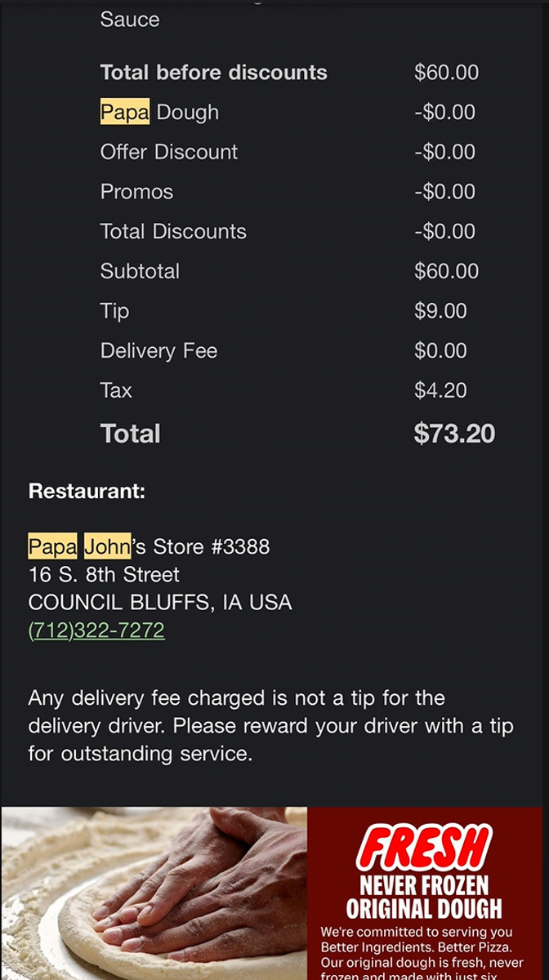549x980 pixels.
Task: Click the $9.00 tip amount
Action: point(440,311)
